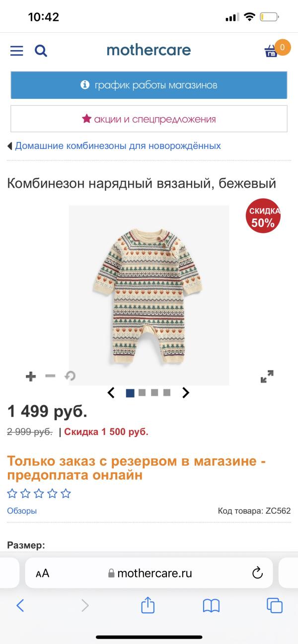This screenshot has height=644, width=298.
Task: Expand product image to fullscreen
Action: pos(267,376)
